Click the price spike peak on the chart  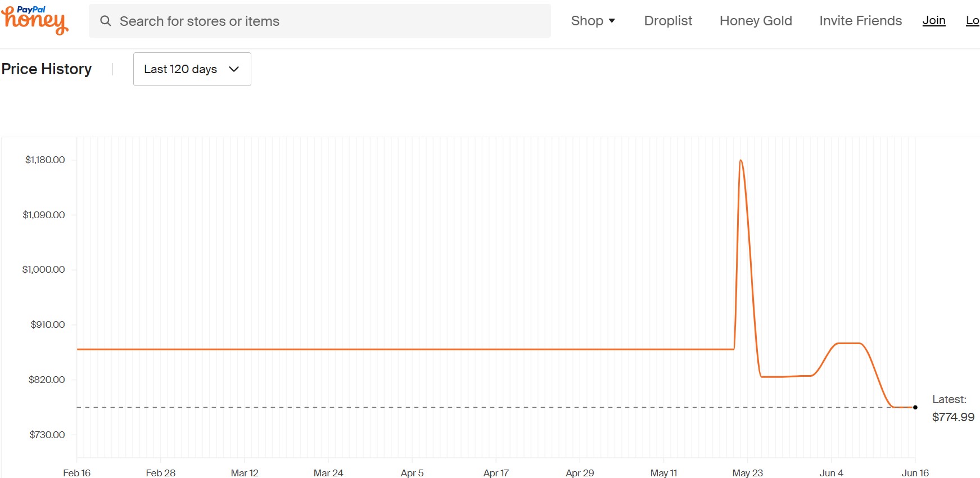741,161
